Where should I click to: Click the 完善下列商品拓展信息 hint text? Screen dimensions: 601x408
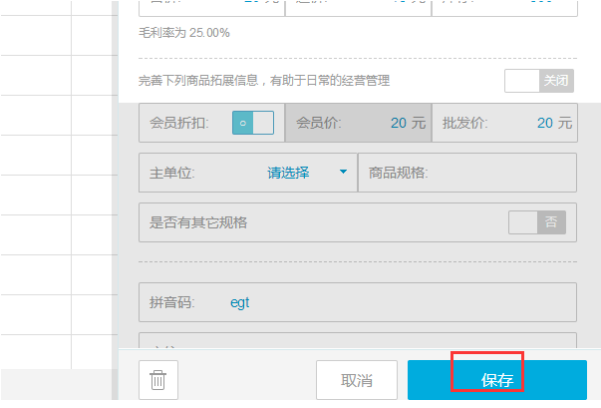pyautogui.click(x=265, y=81)
